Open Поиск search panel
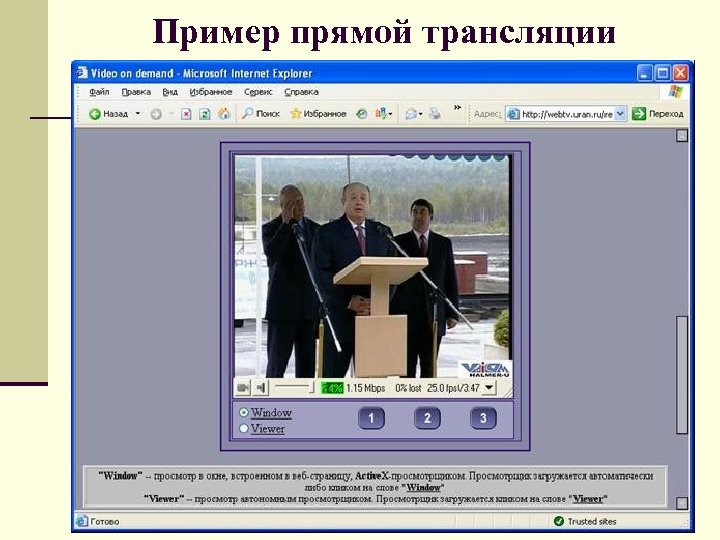Screen dimensions: 720x540 261,113
